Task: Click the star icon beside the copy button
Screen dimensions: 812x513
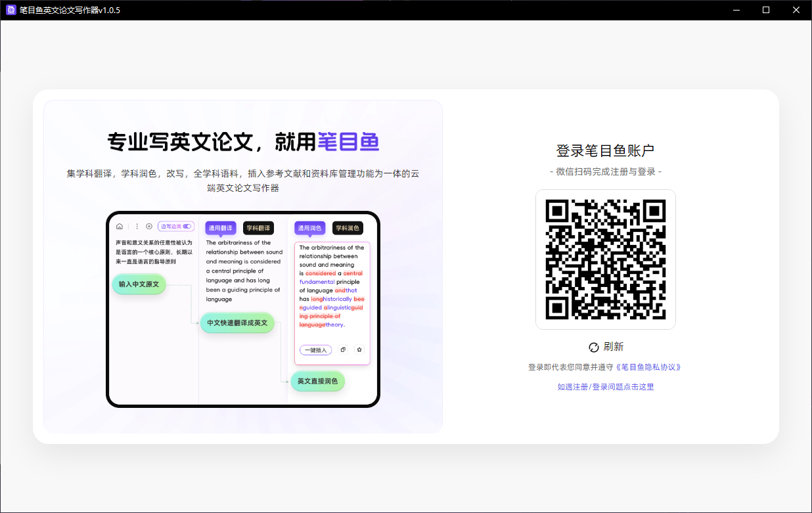Action: 359,349
